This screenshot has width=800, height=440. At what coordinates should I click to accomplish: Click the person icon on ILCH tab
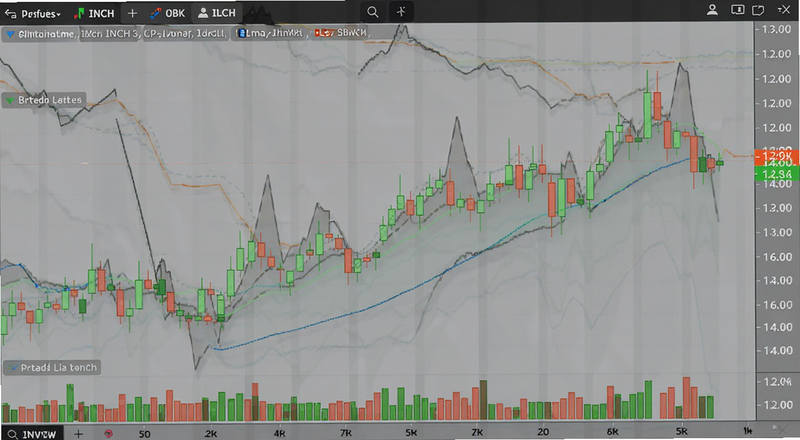203,13
